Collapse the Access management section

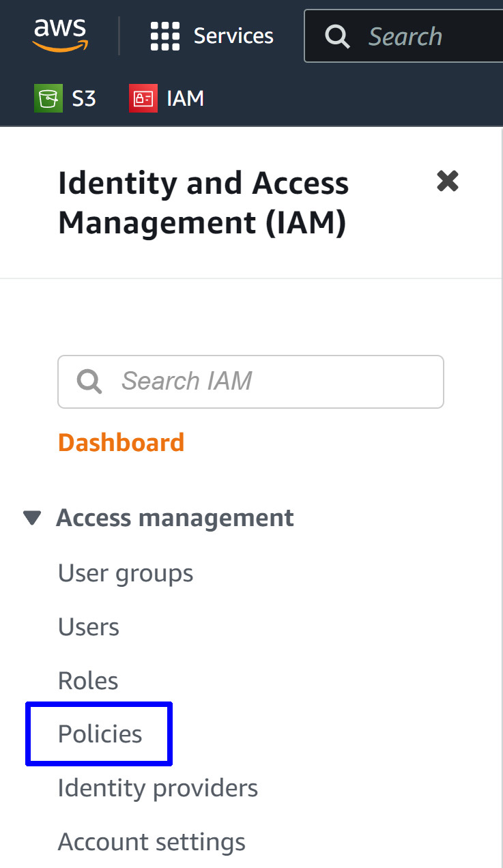click(32, 518)
